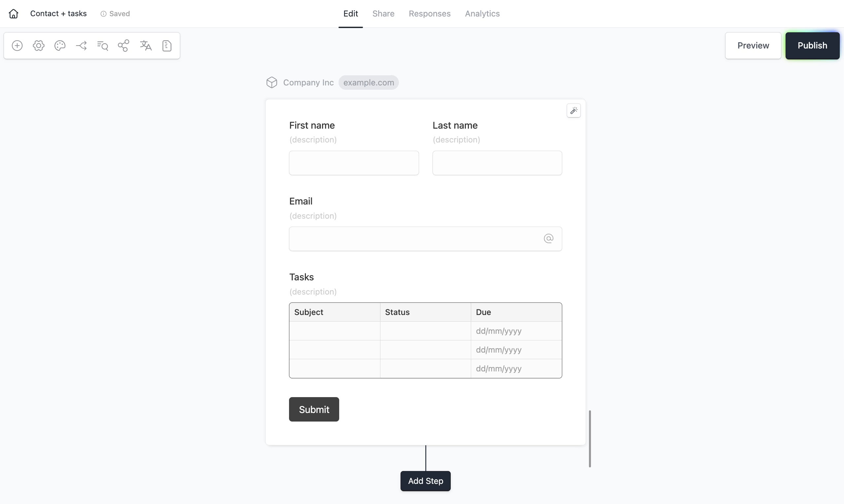Open form settings gear icon
The width and height of the screenshot is (844, 504).
(x=38, y=46)
